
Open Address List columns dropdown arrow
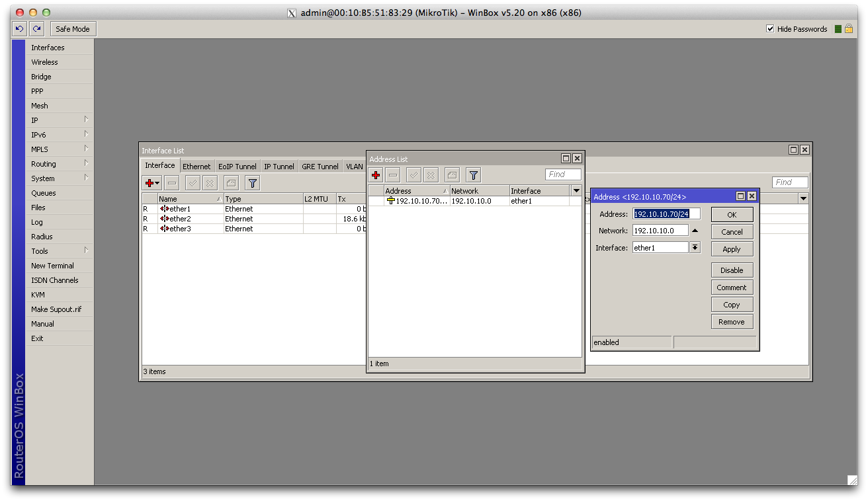(576, 191)
